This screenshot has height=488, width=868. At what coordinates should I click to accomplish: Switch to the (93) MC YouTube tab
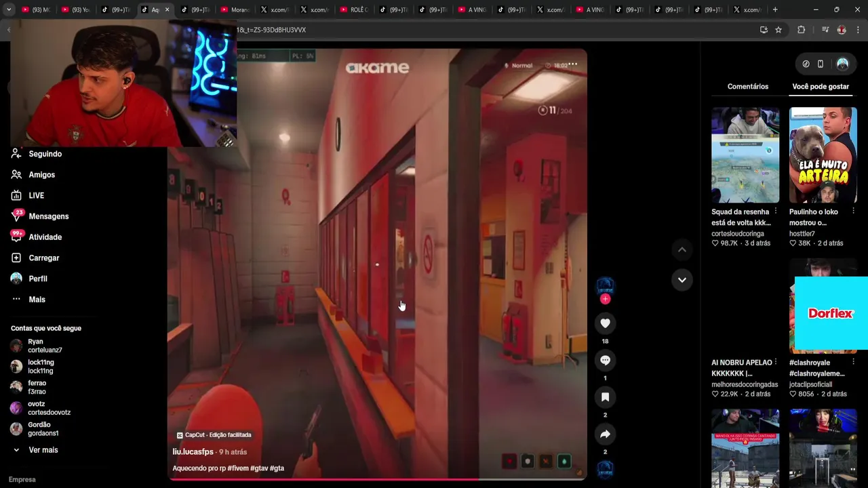36,9
